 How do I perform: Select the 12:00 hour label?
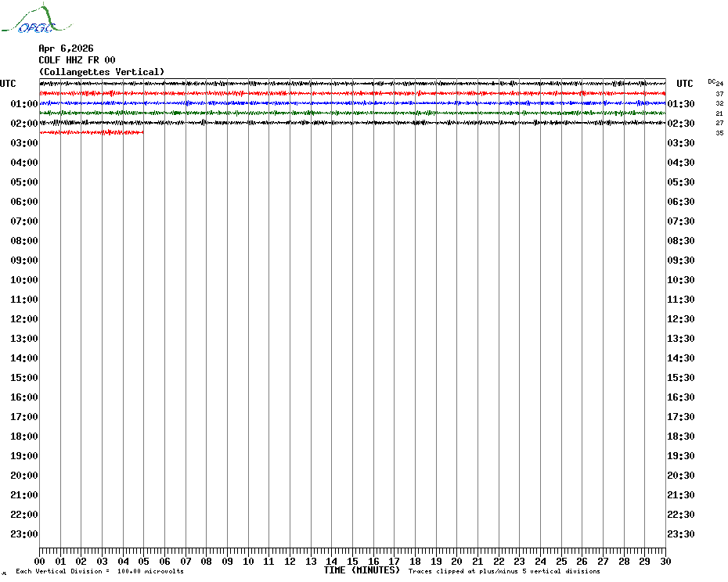[x=24, y=319]
